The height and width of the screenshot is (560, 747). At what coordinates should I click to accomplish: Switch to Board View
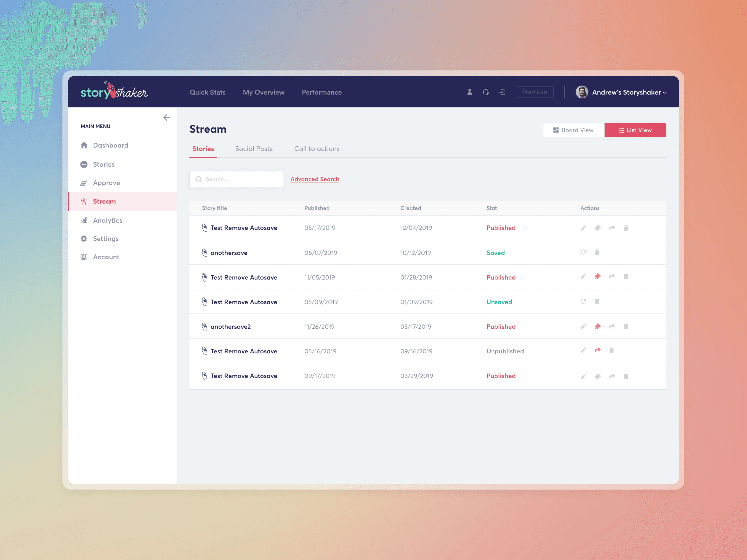(x=573, y=130)
